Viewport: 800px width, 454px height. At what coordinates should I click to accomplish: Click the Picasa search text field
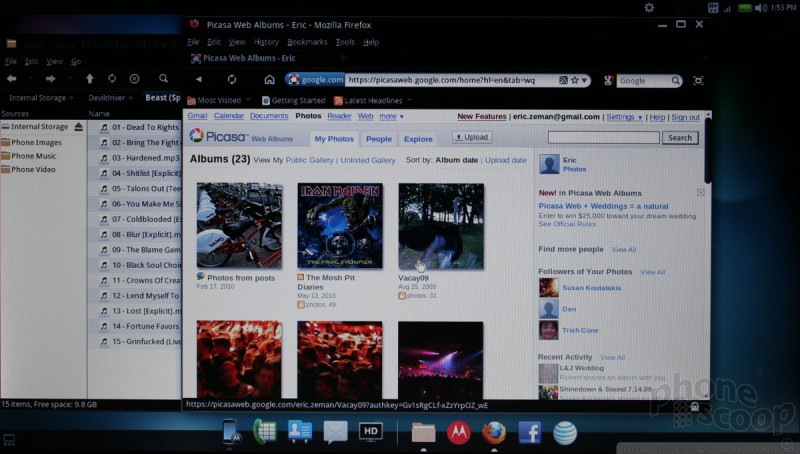(604, 138)
